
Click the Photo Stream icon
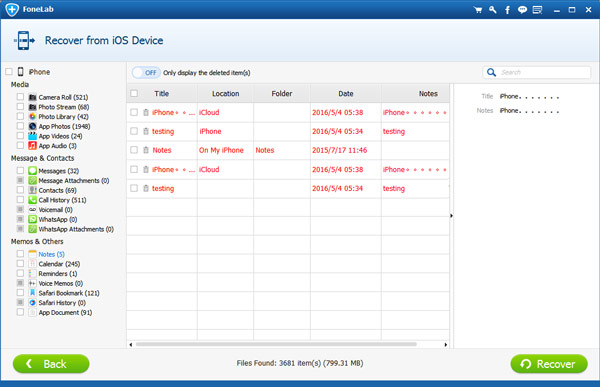[x=33, y=107]
